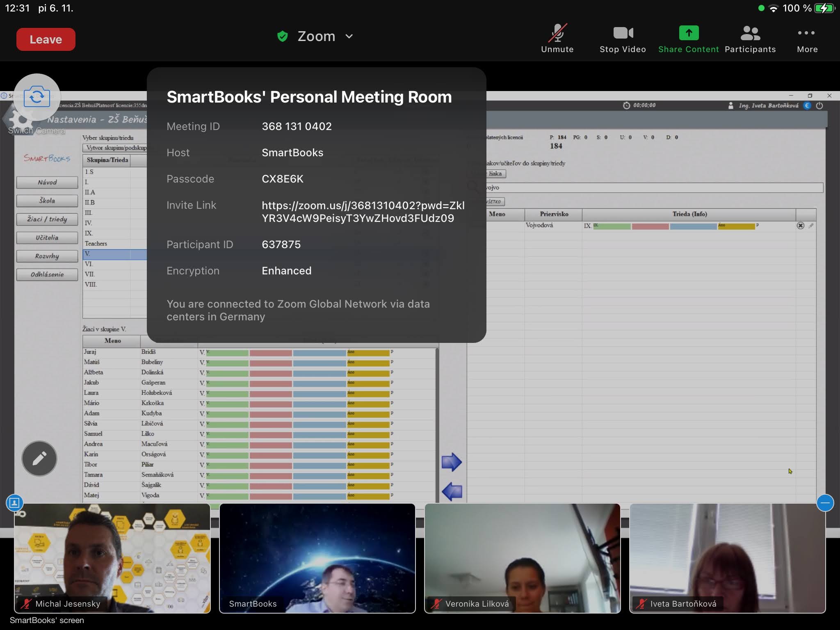The height and width of the screenshot is (630, 840).
Task: Click the right-pointing blue arrow
Action: coord(452,462)
